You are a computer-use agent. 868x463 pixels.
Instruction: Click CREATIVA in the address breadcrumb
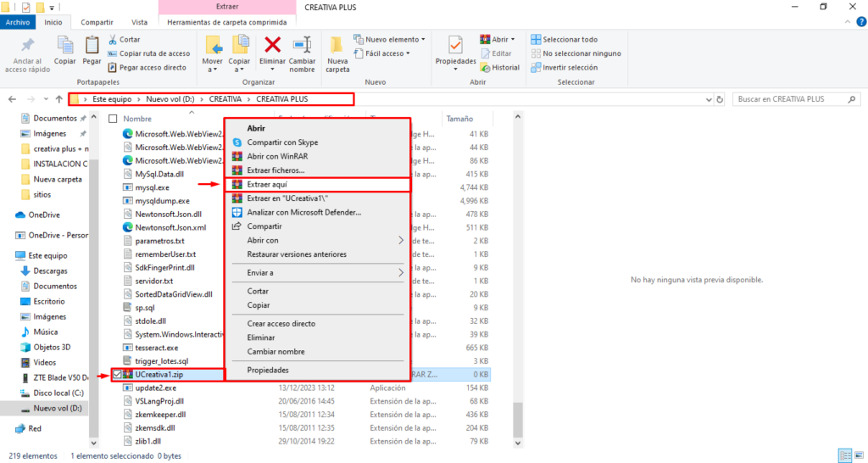pyautogui.click(x=225, y=99)
